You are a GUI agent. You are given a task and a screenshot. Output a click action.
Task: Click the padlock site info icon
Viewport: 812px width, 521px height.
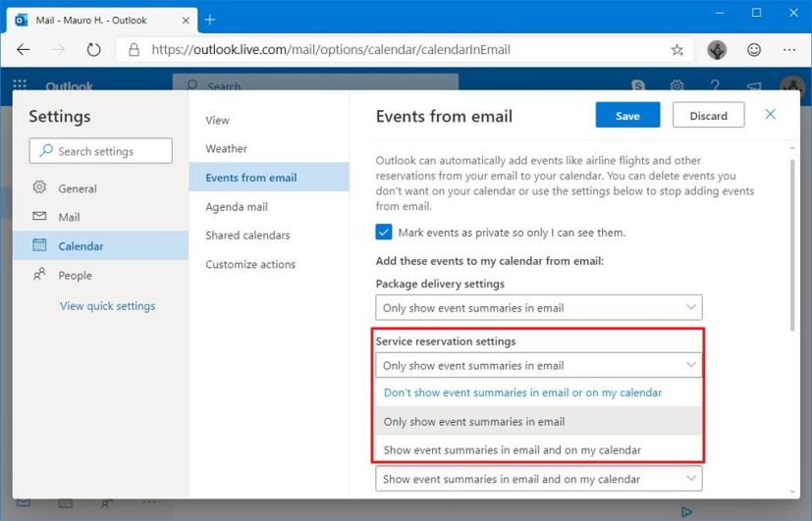pos(135,50)
